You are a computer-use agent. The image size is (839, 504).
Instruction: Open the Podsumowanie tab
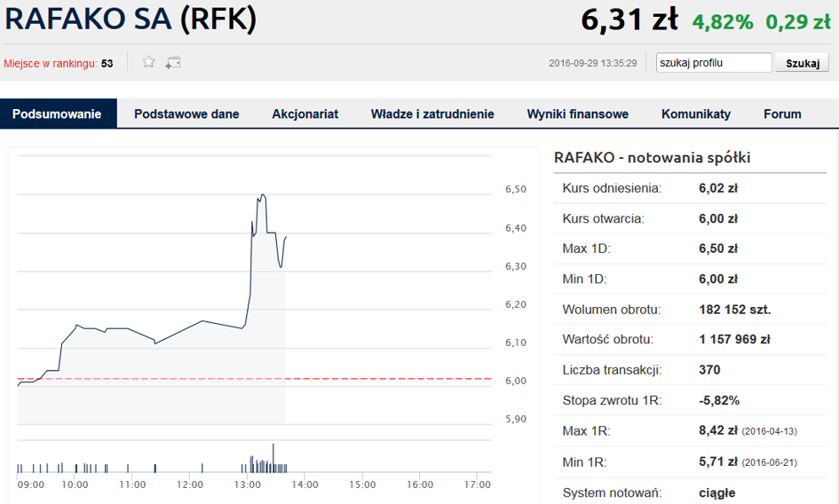point(58,114)
